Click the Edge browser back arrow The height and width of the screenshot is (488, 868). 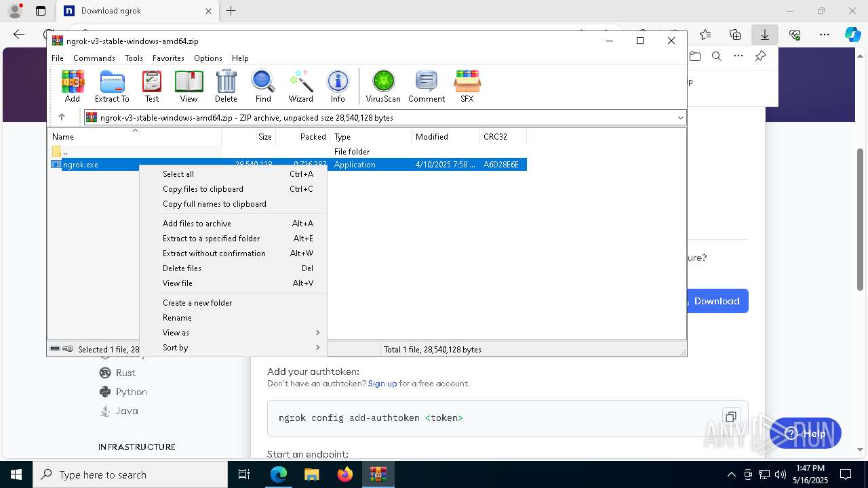(19, 35)
